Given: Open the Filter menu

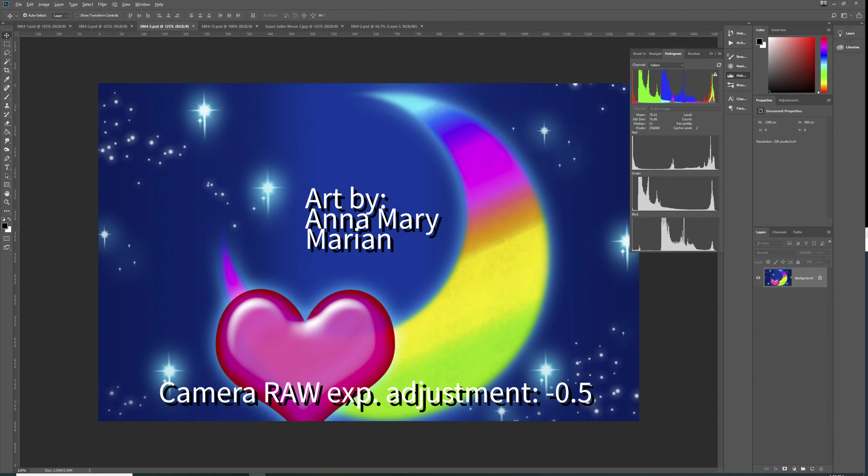Looking at the screenshot, I should 102,5.
